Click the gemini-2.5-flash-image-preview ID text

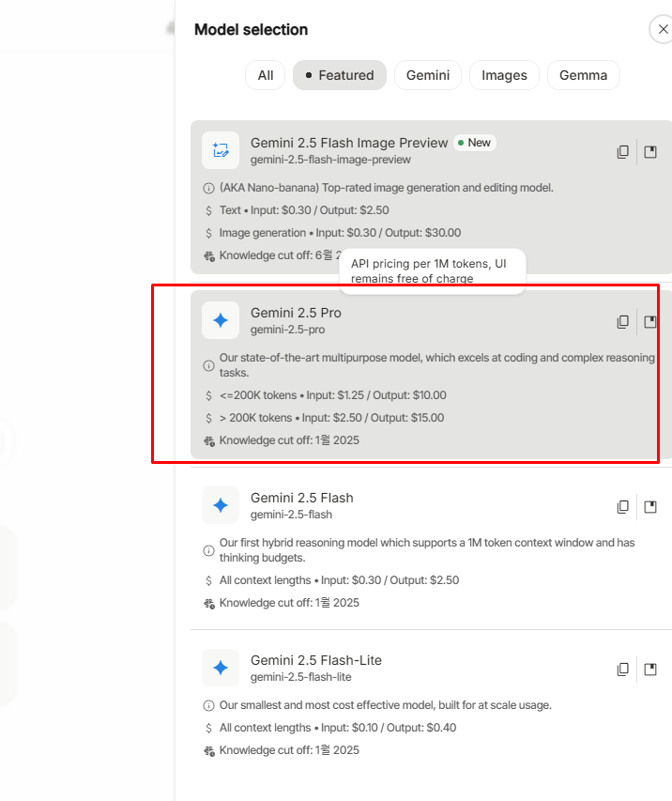[330, 160]
